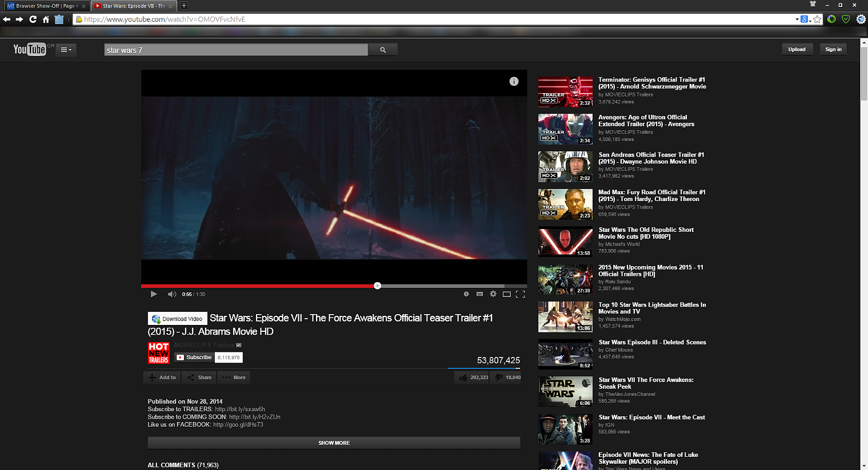Open the goo.gl/dHs73 Facebook link
The height and width of the screenshot is (470, 868).
[x=238, y=425]
